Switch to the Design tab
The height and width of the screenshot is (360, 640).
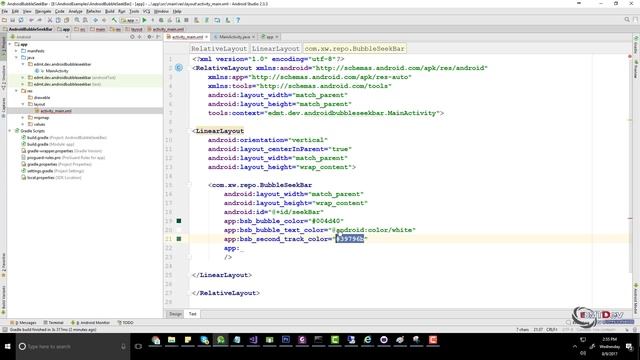175,314
